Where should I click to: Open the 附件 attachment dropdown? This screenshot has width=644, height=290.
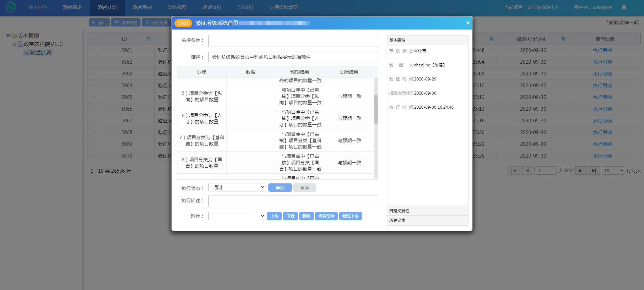click(x=237, y=216)
